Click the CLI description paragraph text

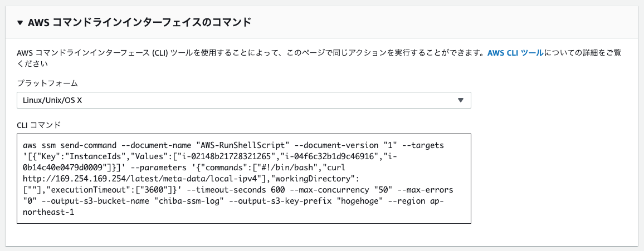319,58
